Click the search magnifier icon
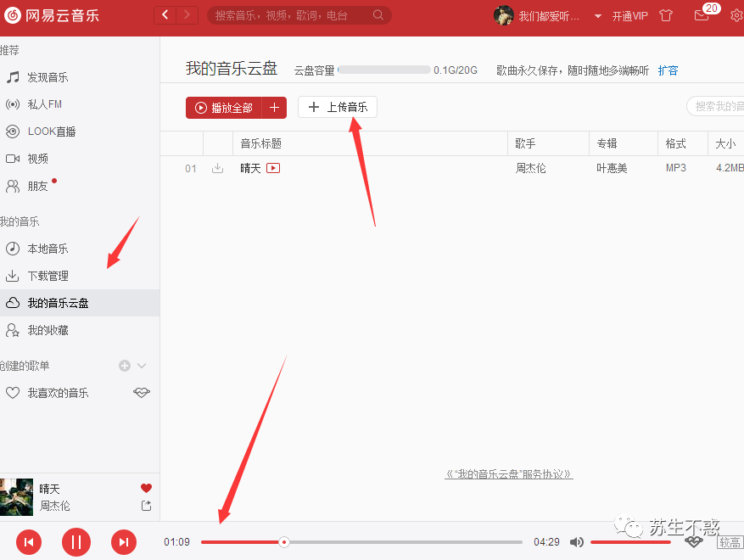 [x=378, y=15]
